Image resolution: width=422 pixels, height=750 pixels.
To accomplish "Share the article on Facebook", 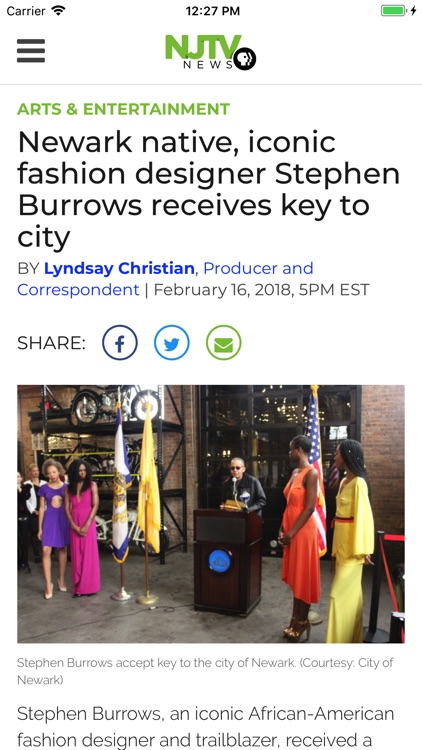I will (x=120, y=342).
